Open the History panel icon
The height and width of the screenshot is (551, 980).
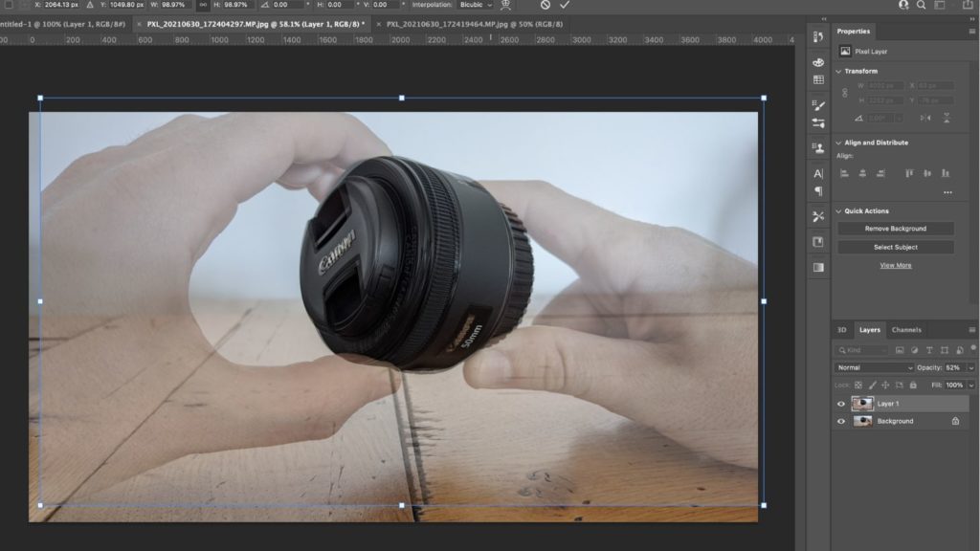[x=818, y=36]
